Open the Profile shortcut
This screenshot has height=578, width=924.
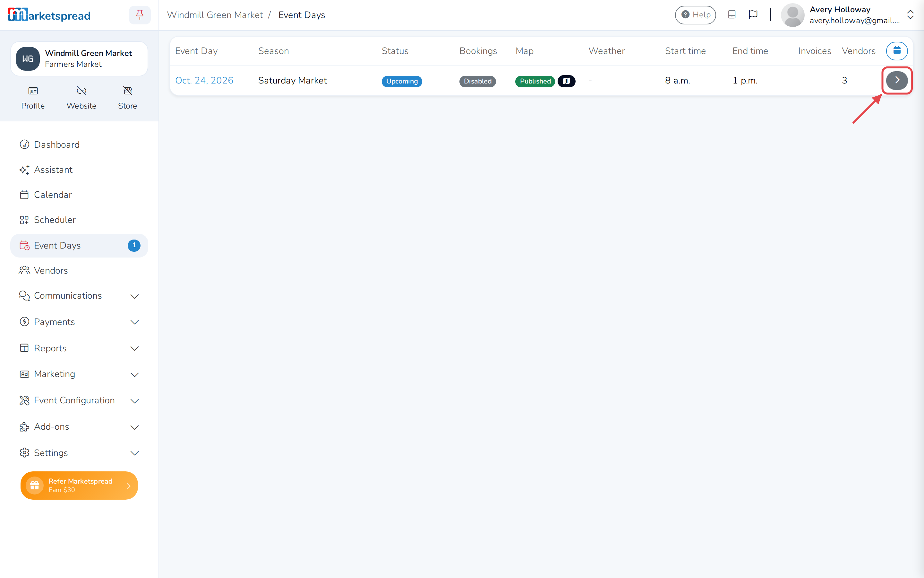[33, 98]
